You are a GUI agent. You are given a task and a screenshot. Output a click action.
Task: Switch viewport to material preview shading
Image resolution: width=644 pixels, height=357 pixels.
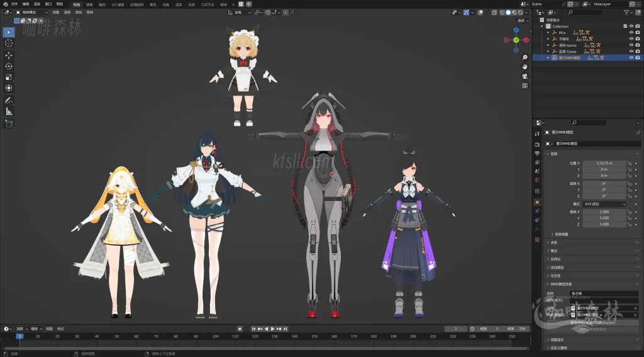[514, 13]
